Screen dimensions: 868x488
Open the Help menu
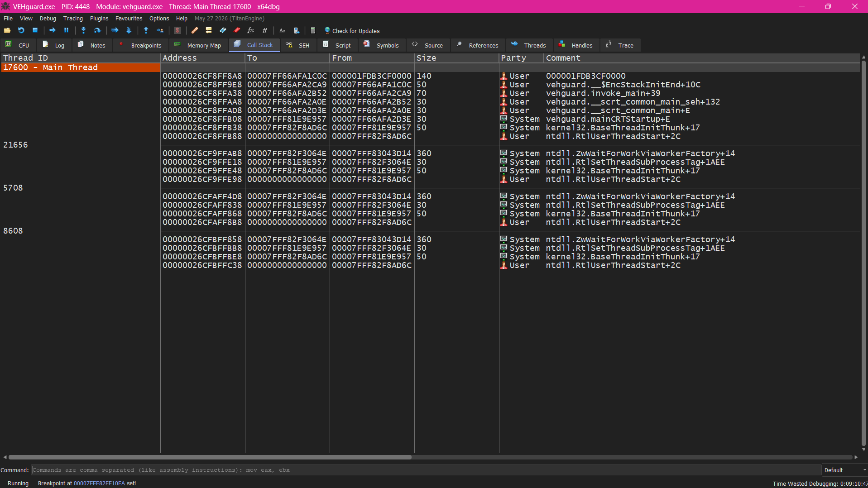point(182,19)
